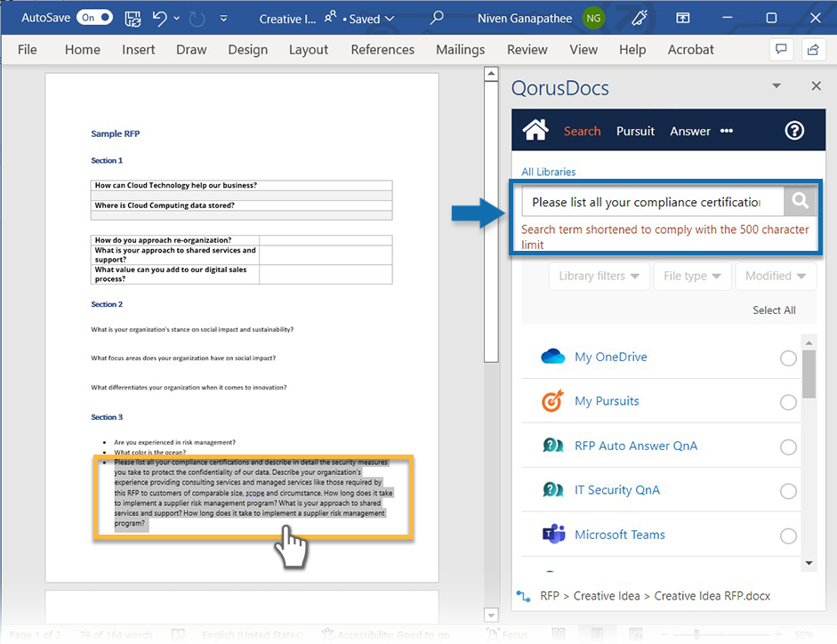Open the References ribbon tab

(x=382, y=50)
